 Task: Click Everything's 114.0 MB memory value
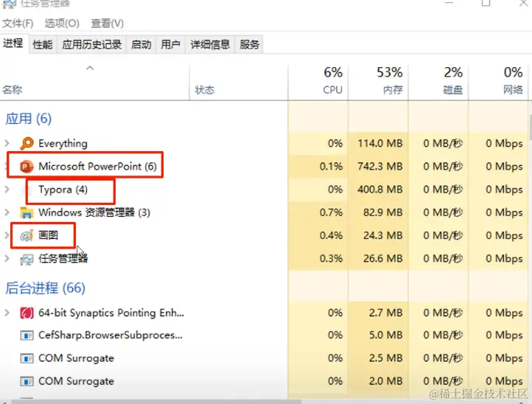click(x=380, y=143)
